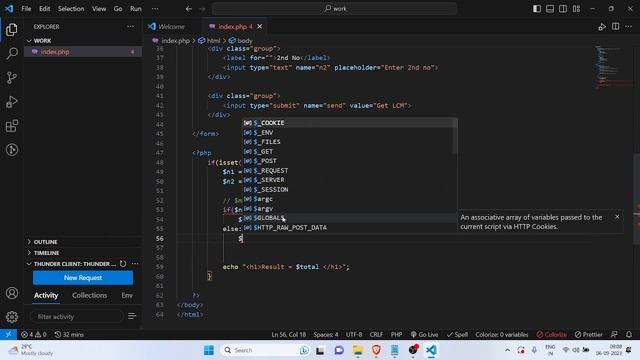
Task: Open the Extensions view
Action: (12, 126)
